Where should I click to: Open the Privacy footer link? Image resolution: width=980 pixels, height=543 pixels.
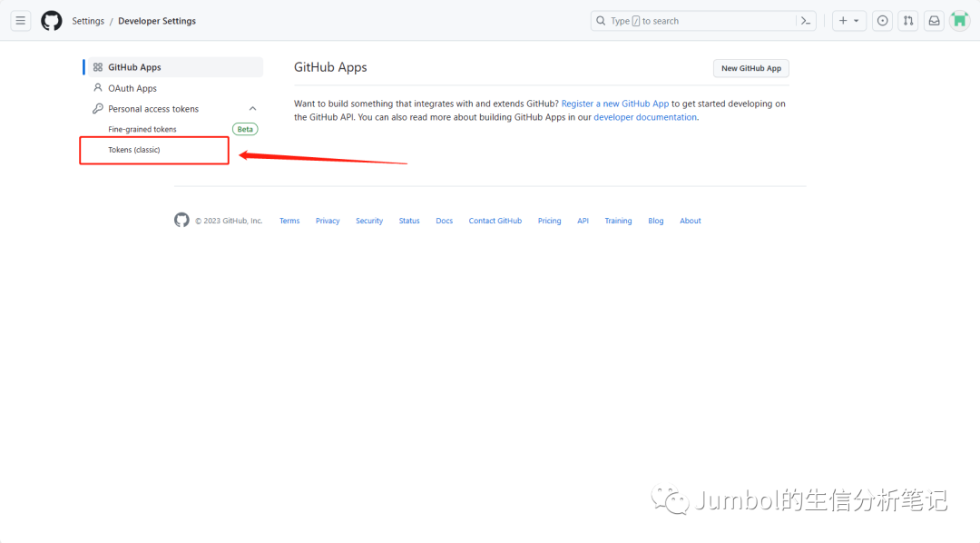[x=328, y=221]
